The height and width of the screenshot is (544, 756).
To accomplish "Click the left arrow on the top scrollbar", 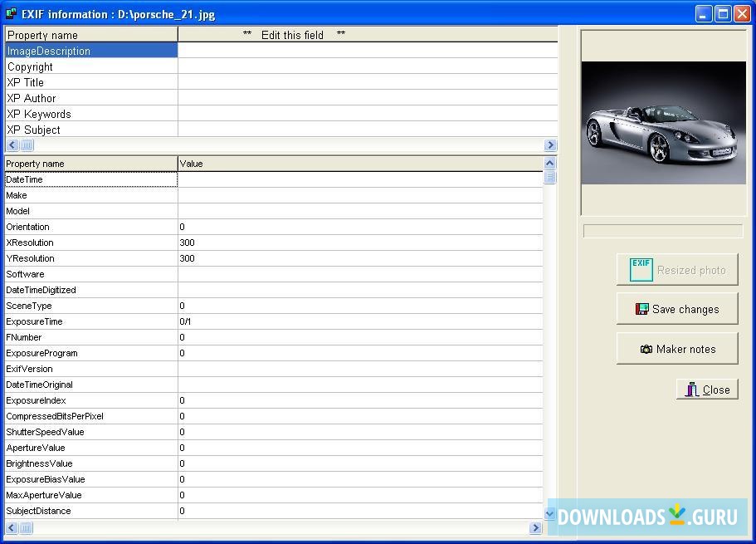I will point(10,144).
